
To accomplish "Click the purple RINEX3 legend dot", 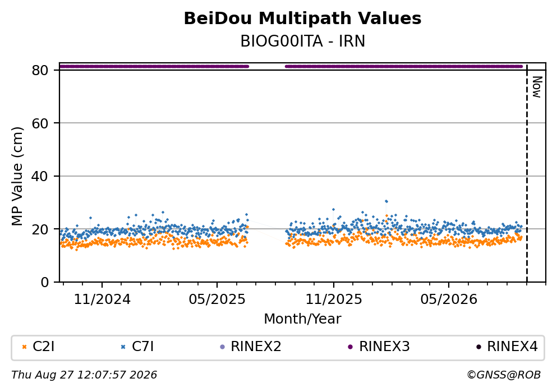I will [x=351, y=347].
